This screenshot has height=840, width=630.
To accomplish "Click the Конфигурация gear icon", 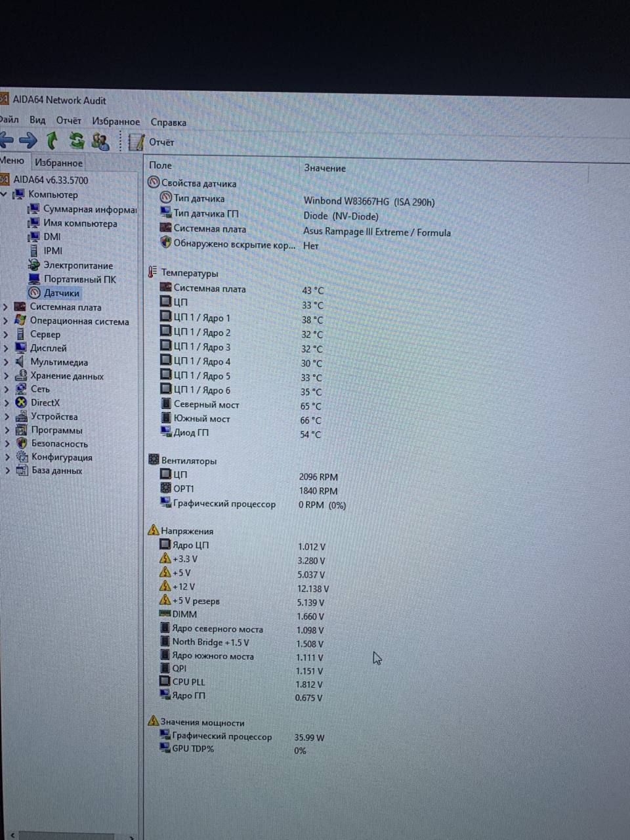I will (22, 457).
